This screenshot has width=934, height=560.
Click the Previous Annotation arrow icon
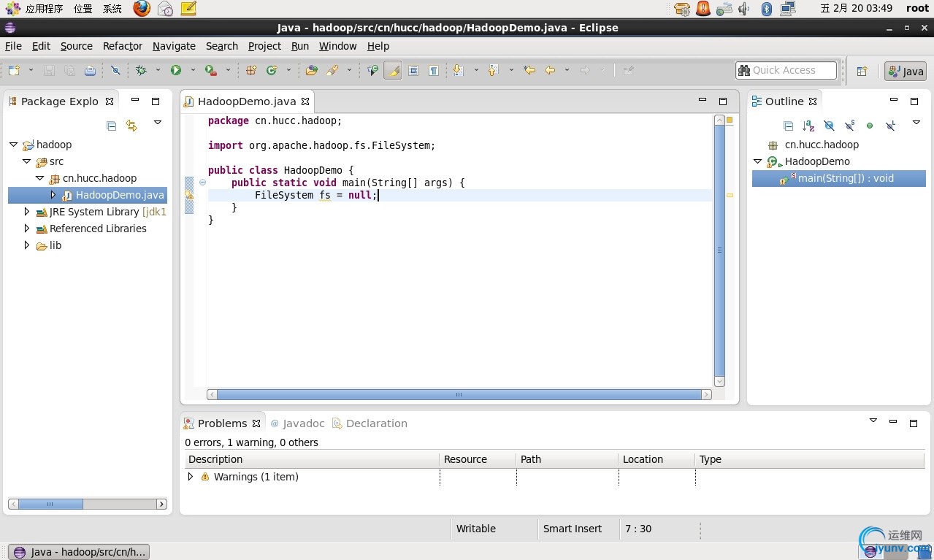click(x=493, y=70)
